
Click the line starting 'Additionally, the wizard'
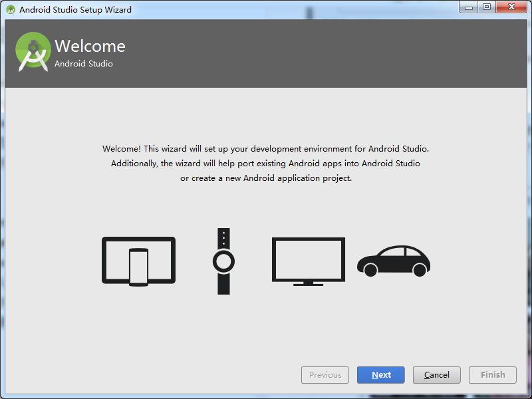click(x=265, y=164)
